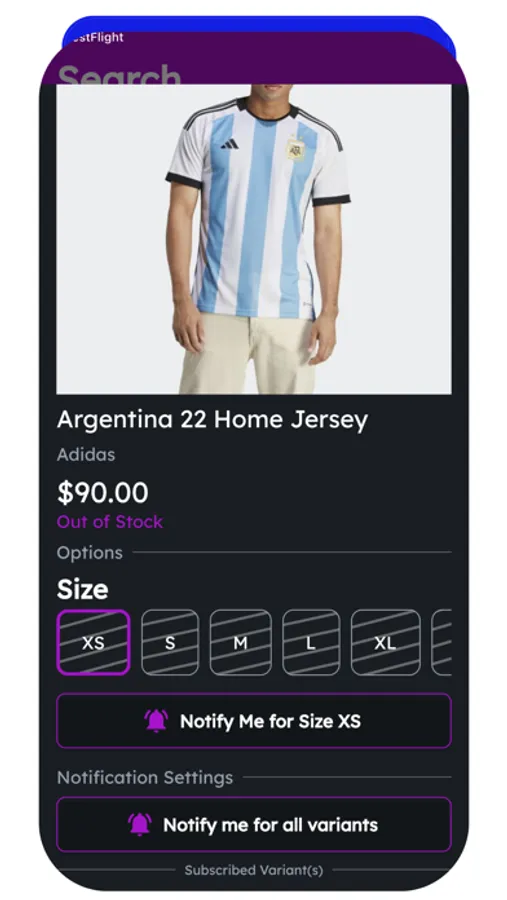Click the Options section heading
Screen dimensions: 507x900
click(x=90, y=553)
